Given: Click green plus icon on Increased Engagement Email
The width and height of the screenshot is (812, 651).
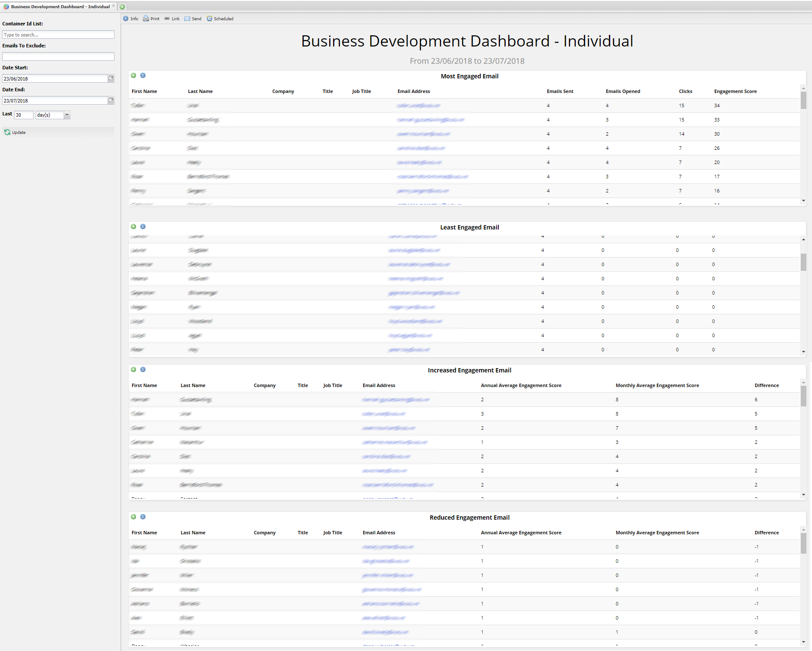Looking at the screenshot, I should pyautogui.click(x=133, y=369).
